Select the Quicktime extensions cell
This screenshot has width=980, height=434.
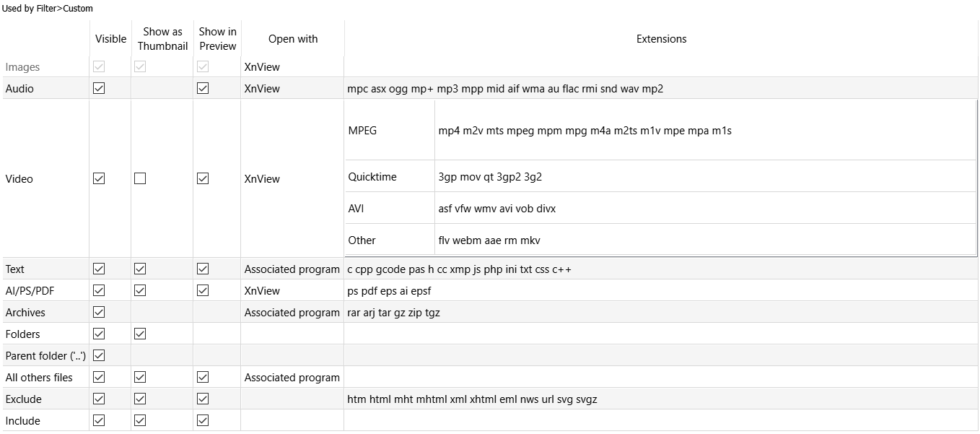click(x=705, y=176)
